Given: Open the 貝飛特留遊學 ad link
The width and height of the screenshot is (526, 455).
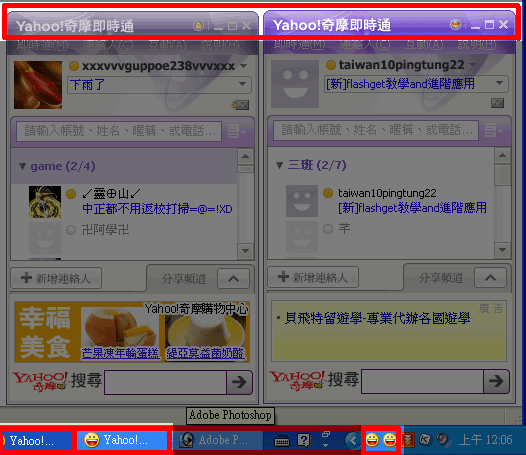Looking at the screenshot, I should coord(377,318).
